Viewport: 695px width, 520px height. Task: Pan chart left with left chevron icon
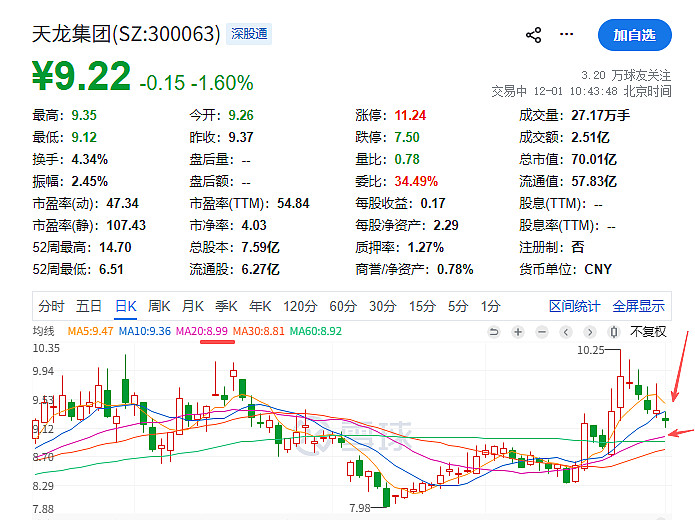coord(566,332)
